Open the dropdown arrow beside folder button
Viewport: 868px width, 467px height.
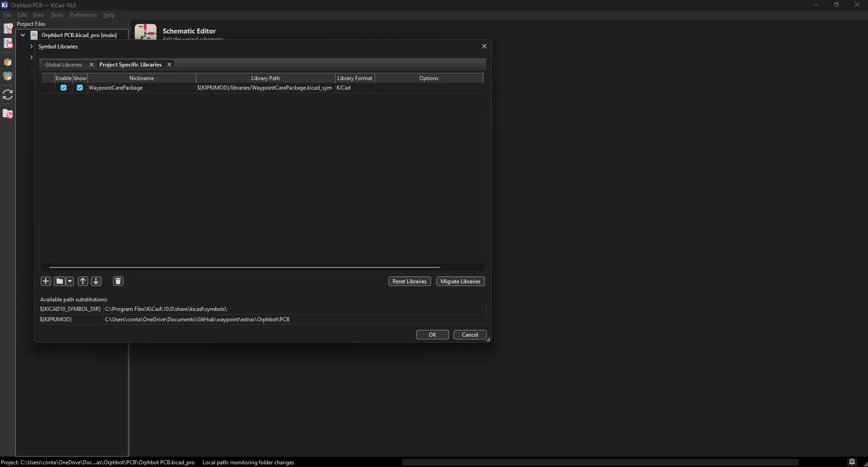[x=70, y=281]
